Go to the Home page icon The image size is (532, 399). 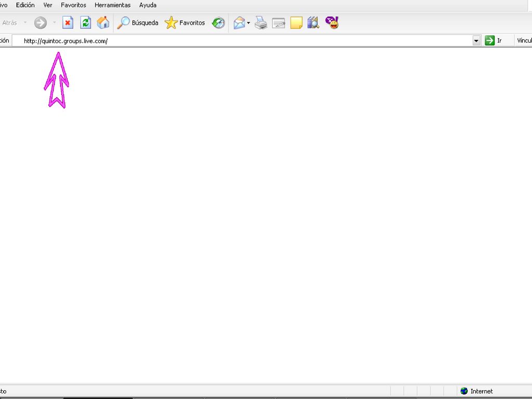pyautogui.click(x=103, y=23)
